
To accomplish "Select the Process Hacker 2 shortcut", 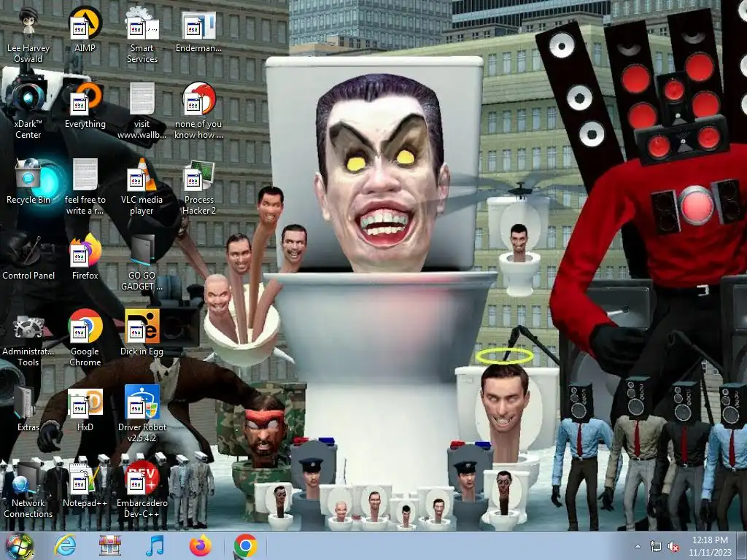I will [198, 186].
